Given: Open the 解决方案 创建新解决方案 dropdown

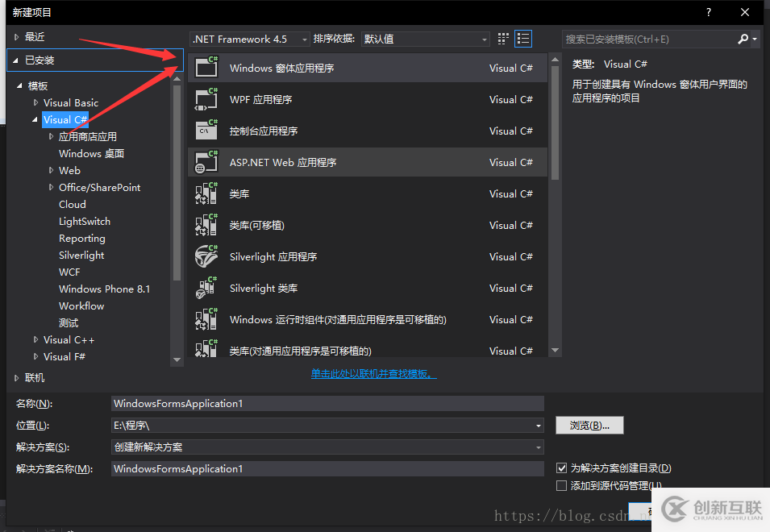Looking at the screenshot, I should click(539, 447).
